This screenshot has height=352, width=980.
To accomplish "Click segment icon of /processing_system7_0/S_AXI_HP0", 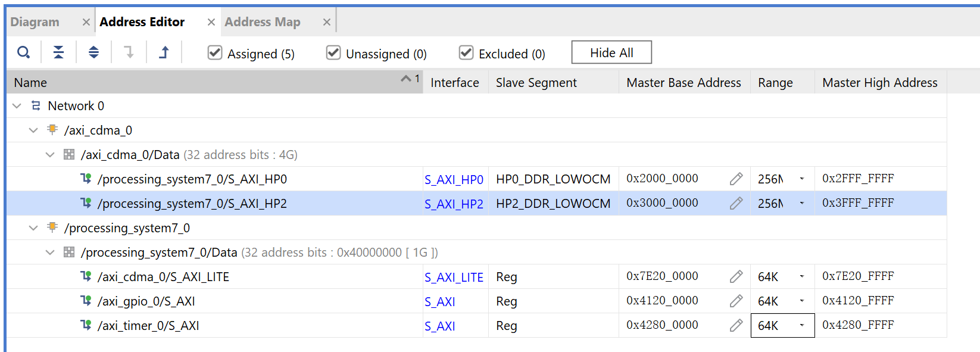I will click(x=86, y=178).
